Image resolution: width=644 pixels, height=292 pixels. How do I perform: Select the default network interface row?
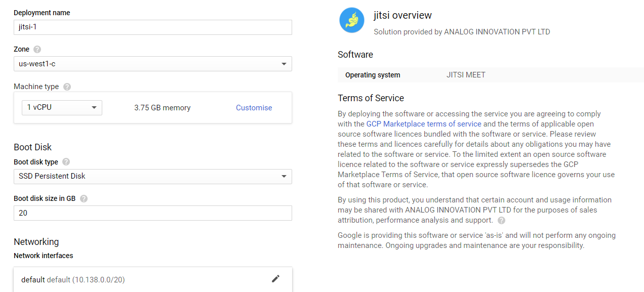pos(153,279)
